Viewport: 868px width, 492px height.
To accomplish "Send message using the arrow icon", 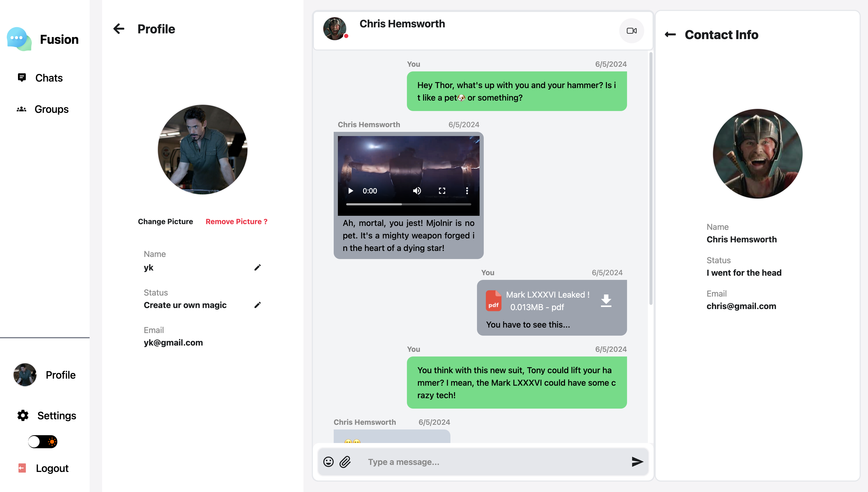I will (637, 462).
